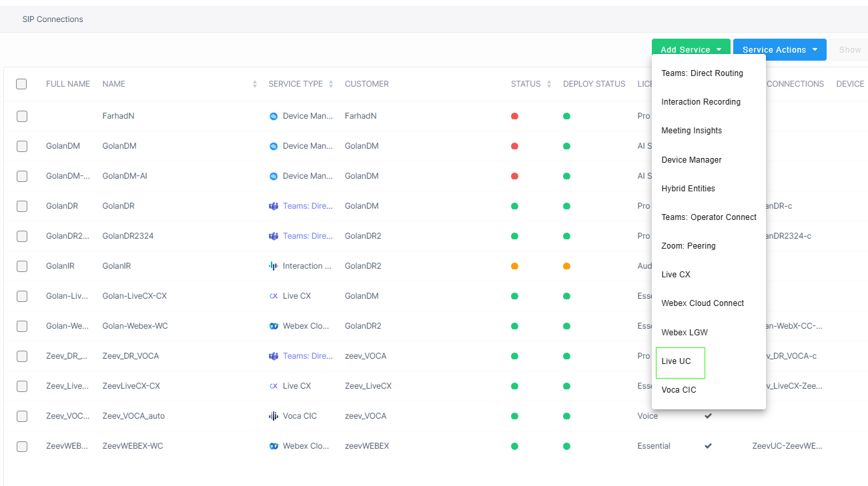Click the Interaction Recording icon in GolanIR row
868x486 pixels.
pyautogui.click(x=273, y=266)
